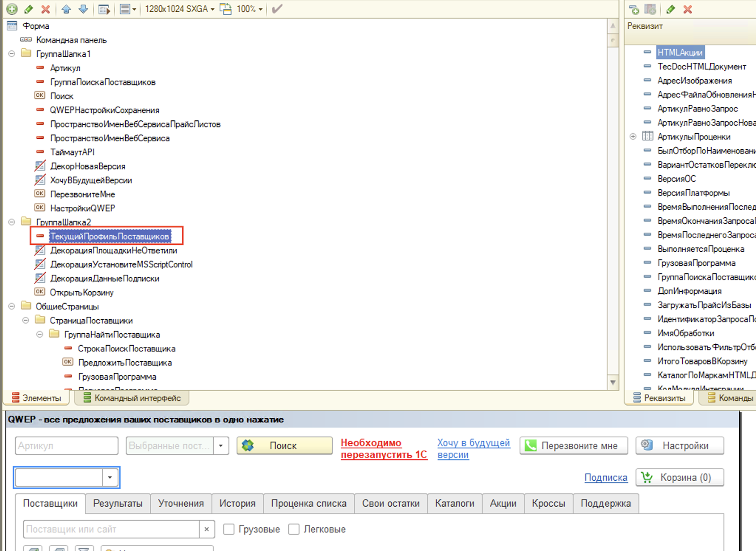Open the Проценка списка tab

[x=309, y=504]
